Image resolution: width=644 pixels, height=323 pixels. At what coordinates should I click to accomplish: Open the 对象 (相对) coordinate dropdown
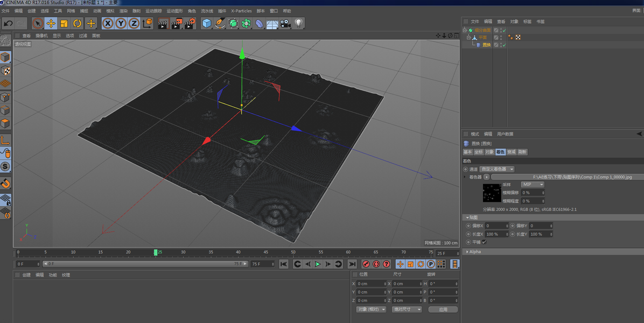coord(372,309)
